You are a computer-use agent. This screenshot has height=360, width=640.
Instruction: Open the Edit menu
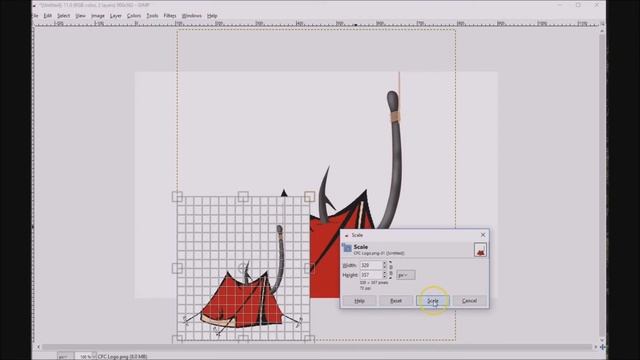[48, 16]
